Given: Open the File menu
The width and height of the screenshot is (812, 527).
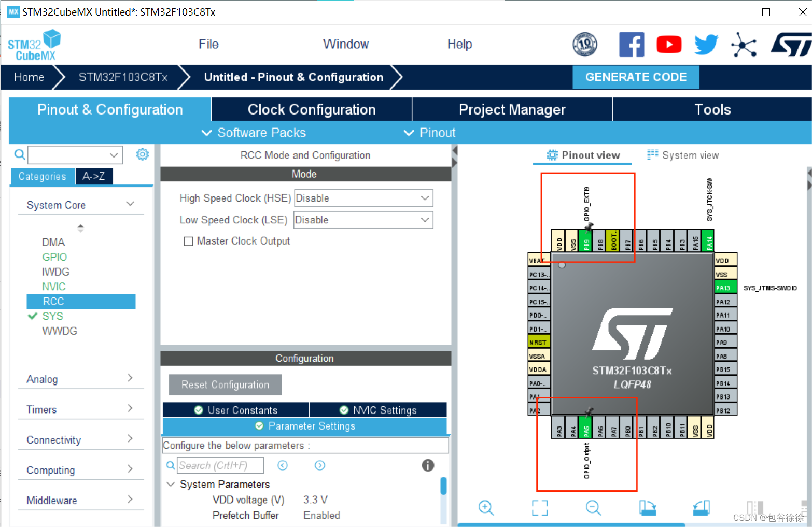Looking at the screenshot, I should pyautogui.click(x=208, y=44).
